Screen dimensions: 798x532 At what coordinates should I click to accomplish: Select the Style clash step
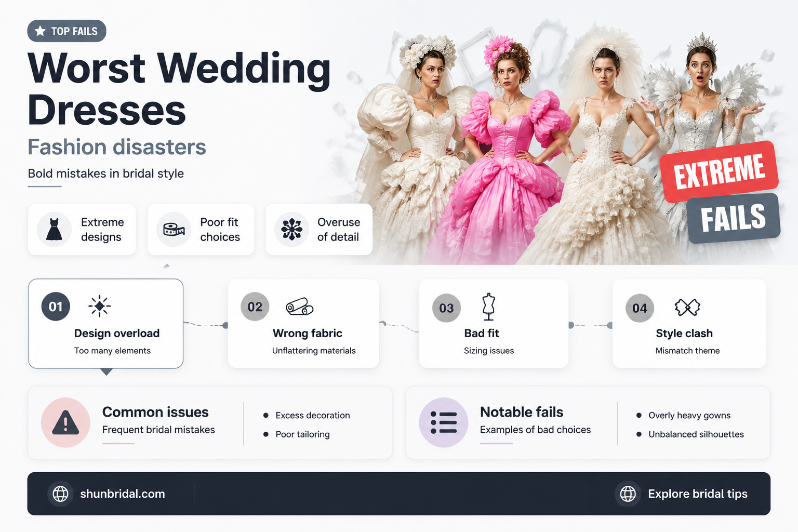[x=689, y=324]
